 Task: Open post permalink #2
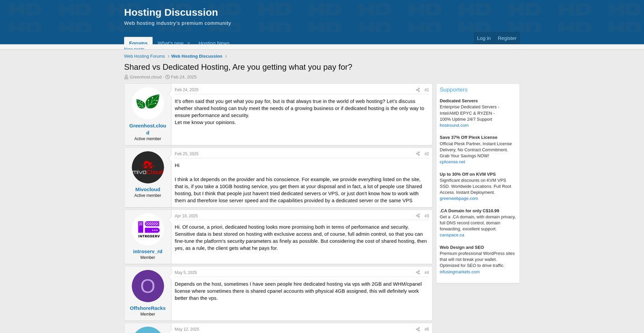[427, 154]
